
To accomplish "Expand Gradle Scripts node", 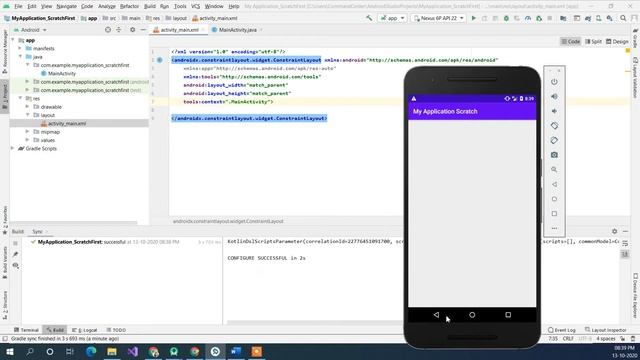I will (x=13, y=148).
